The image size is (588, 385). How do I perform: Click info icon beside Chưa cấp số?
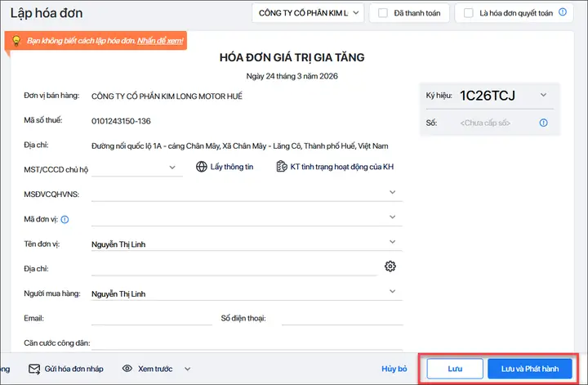coord(543,123)
